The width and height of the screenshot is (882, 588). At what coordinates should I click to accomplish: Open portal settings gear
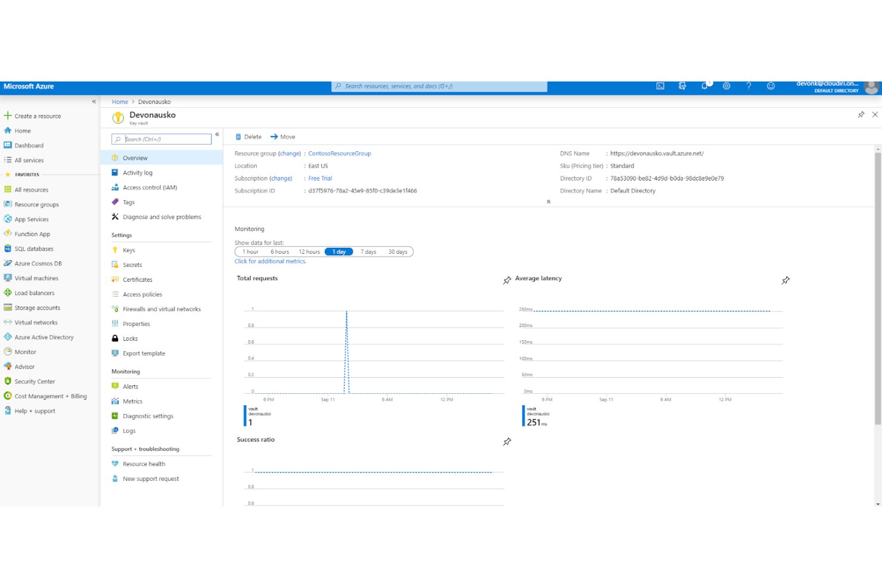(726, 86)
